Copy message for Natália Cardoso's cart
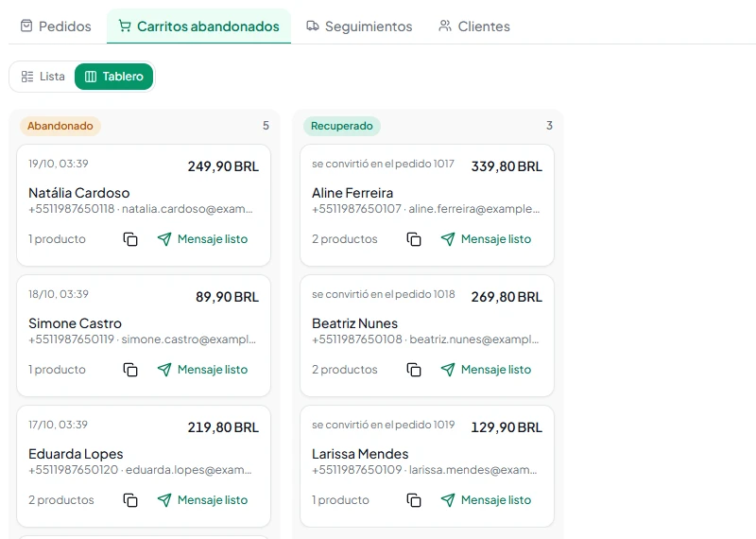 click(130, 239)
